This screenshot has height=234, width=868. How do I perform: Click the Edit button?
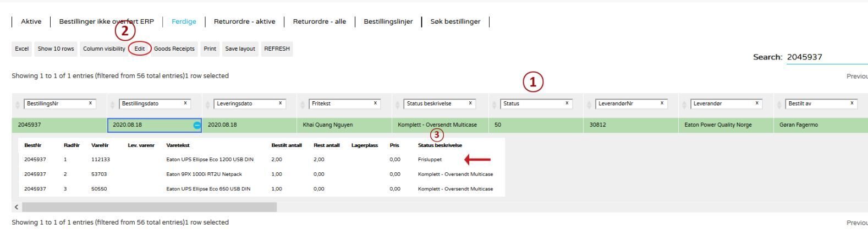click(x=140, y=48)
